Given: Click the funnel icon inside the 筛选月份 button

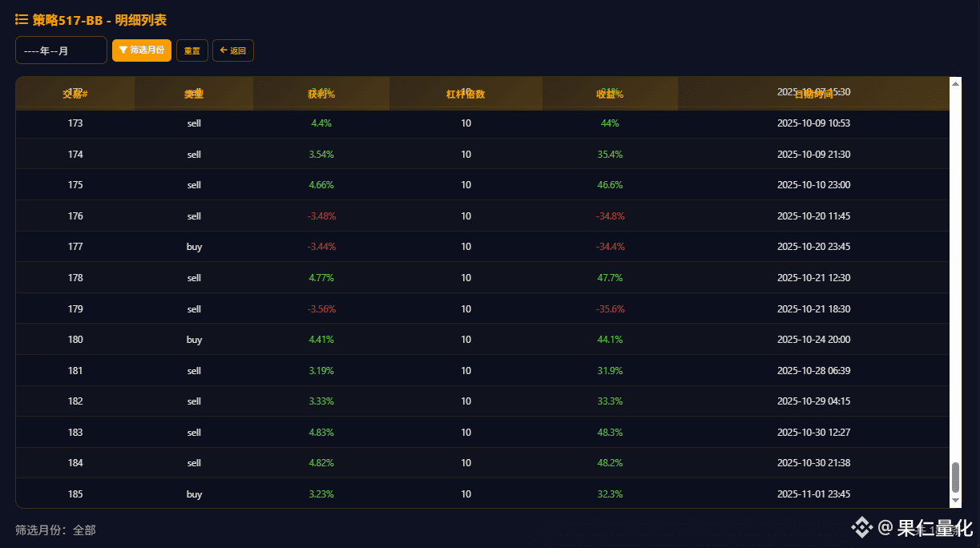Looking at the screenshot, I should [125, 50].
